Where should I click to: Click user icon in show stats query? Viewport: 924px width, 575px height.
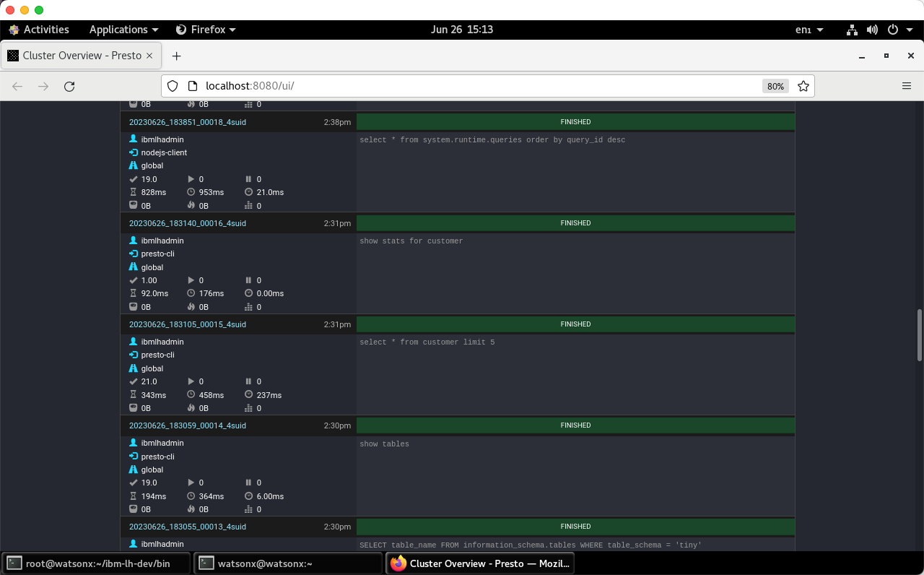pyautogui.click(x=133, y=241)
